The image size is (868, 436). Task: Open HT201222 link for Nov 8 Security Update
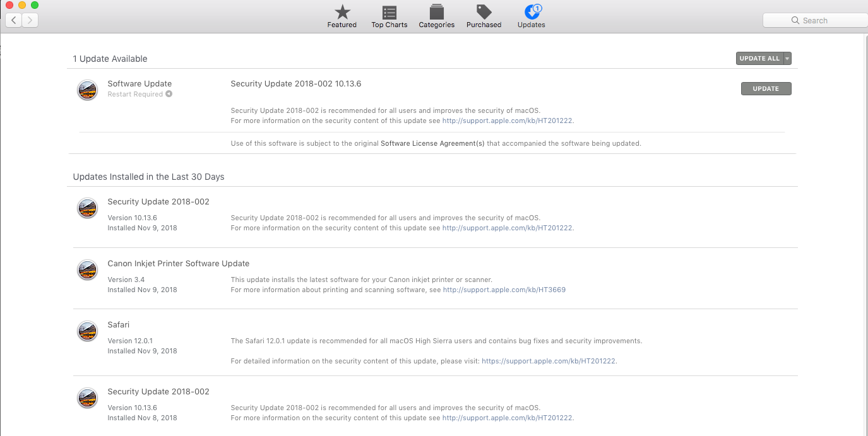[x=508, y=418]
